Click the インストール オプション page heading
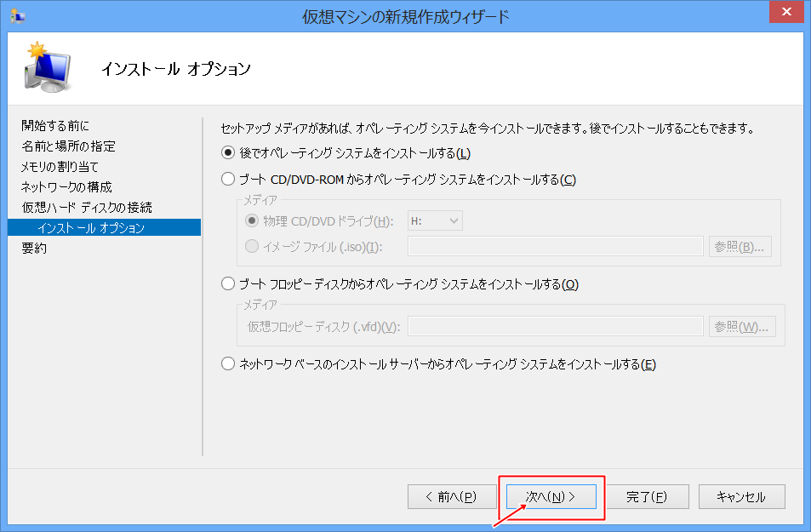The height and width of the screenshot is (532, 811). click(176, 69)
